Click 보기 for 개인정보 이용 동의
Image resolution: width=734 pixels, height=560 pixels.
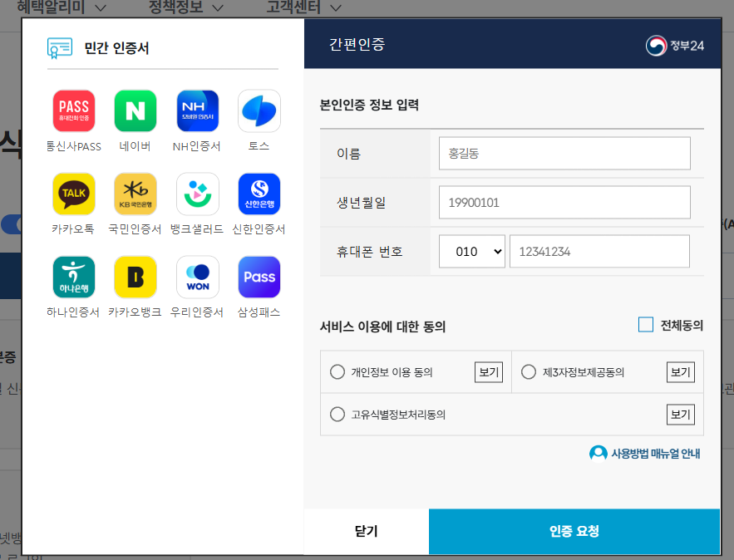coord(489,372)
